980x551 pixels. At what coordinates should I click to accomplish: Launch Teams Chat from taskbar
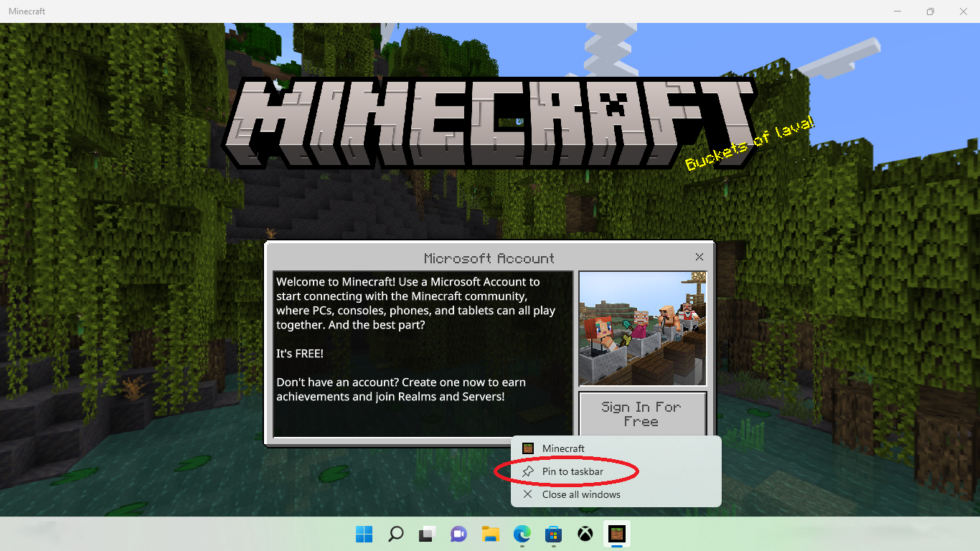click(x=458, y=534)
